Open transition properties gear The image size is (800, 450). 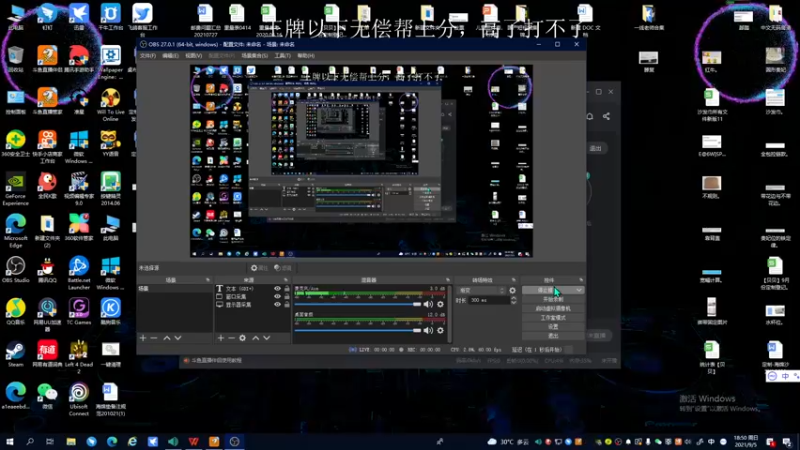pyautogui.click(x=512, y=290)
